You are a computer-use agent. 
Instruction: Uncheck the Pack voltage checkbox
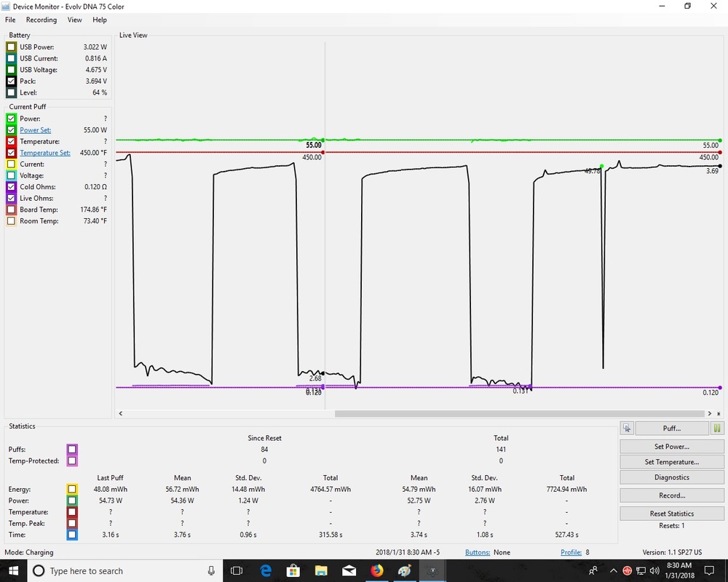coord(11,81)
